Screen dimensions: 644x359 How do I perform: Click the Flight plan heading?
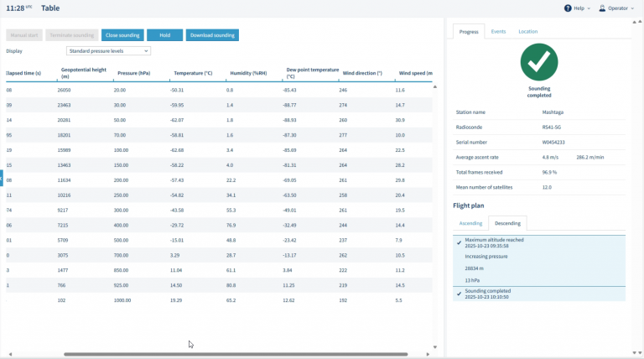(x=469, y=206)
